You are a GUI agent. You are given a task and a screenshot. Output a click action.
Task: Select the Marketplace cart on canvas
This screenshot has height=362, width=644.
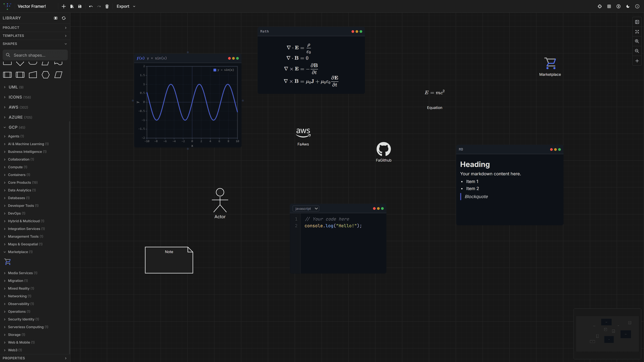(x=550, y=64)
